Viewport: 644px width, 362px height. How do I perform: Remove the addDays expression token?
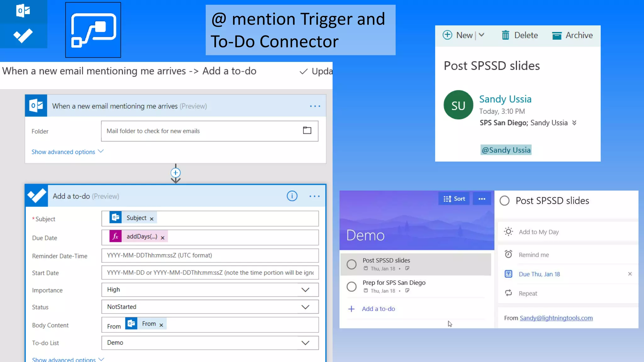point(163,238)
